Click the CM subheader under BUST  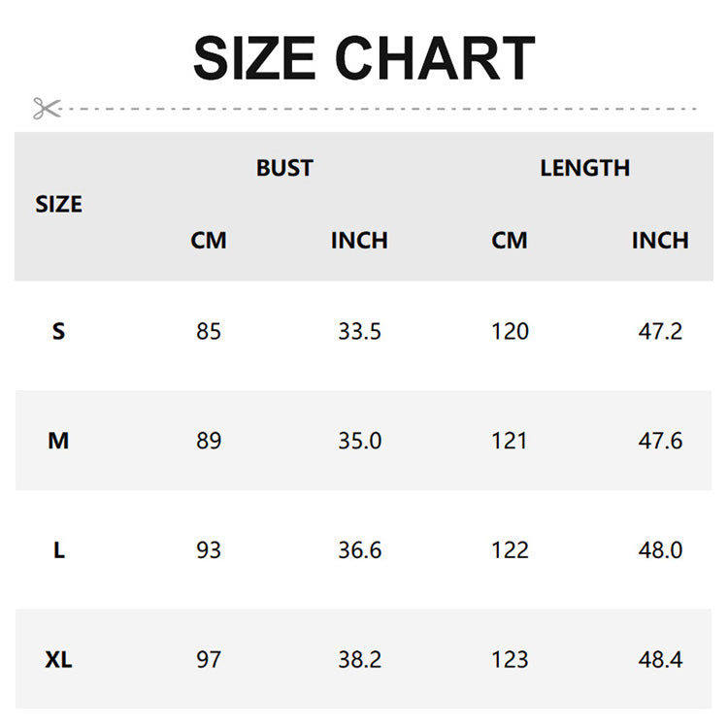[208, 241]
